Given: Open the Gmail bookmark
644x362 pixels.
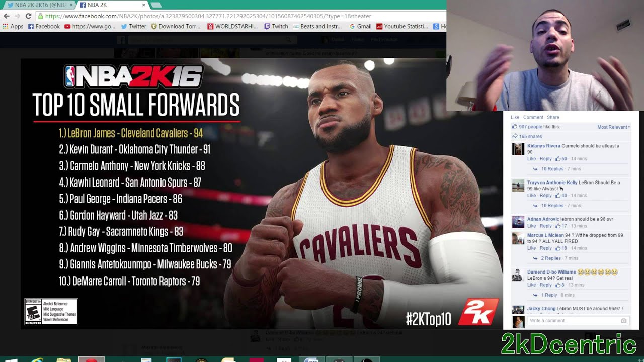Looking at the screenshot, I should click(x=360, y=26).
